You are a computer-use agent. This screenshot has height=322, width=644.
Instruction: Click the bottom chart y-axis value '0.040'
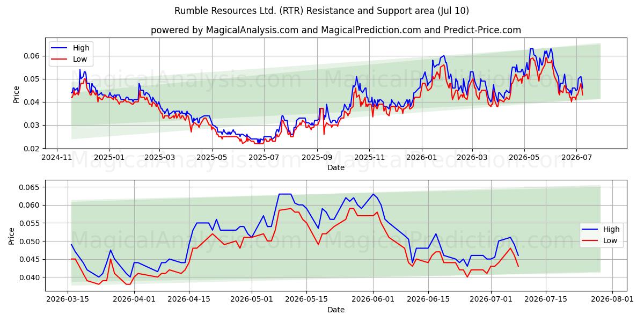tap(30, 277)
